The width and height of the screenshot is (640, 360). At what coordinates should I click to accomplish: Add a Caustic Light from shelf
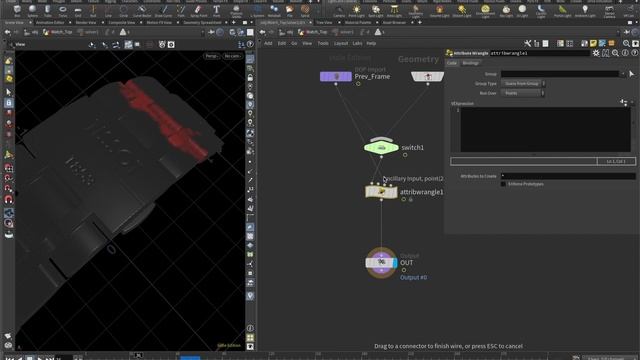pos(541,11)
